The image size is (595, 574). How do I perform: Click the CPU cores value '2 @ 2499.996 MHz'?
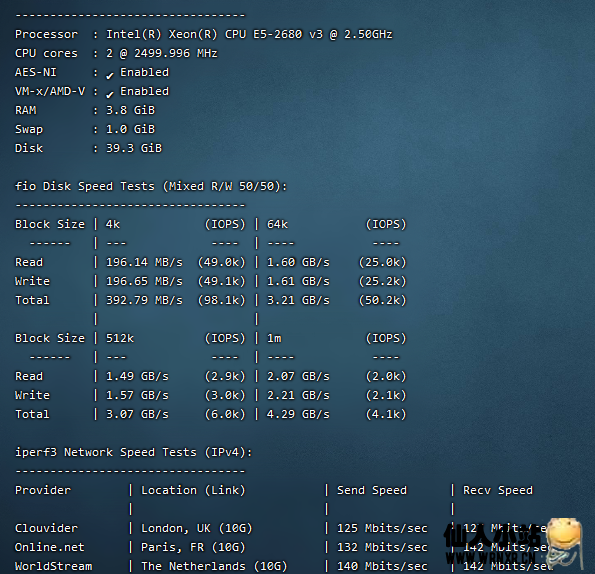point(162,53)
